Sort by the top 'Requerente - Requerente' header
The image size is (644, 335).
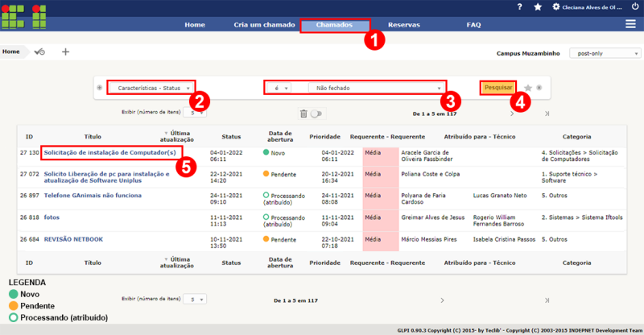387,136
